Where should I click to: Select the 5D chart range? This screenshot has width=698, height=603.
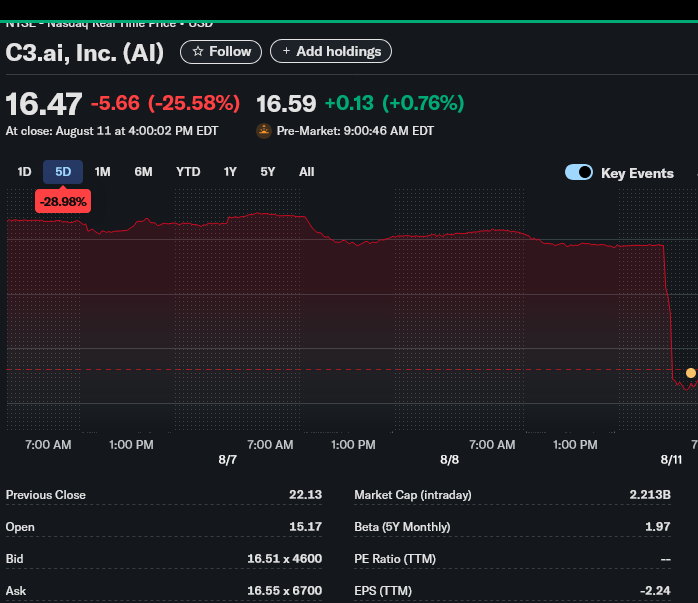click(63, 172)
